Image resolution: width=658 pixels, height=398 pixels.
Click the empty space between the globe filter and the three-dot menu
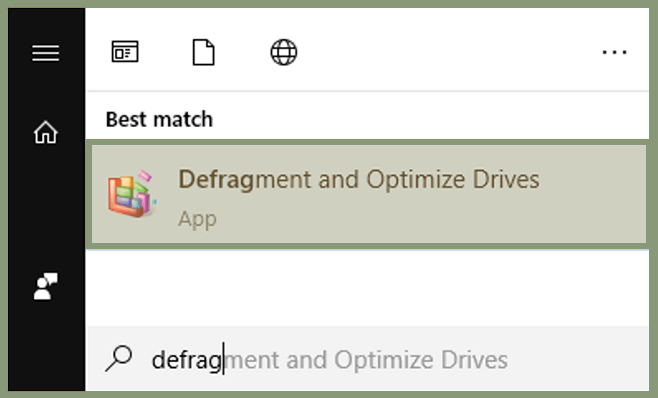[449, 52]
